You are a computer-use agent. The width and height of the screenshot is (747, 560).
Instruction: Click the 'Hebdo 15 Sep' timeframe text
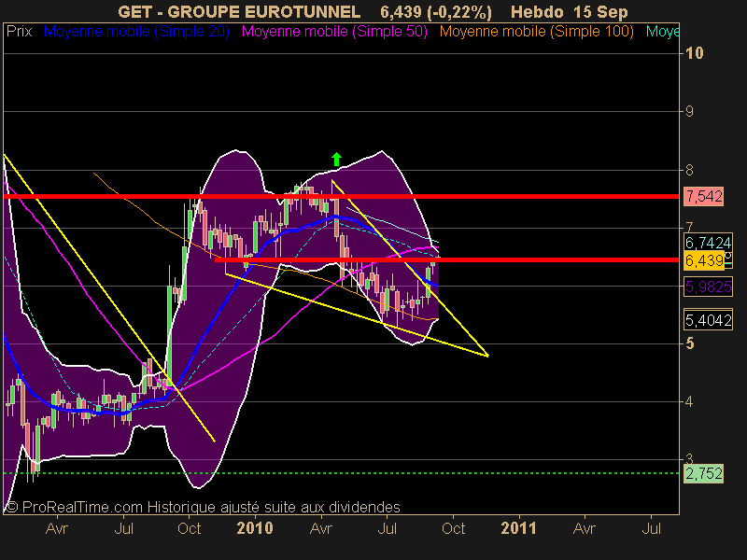pyautogui.click(x=570, y=11)
